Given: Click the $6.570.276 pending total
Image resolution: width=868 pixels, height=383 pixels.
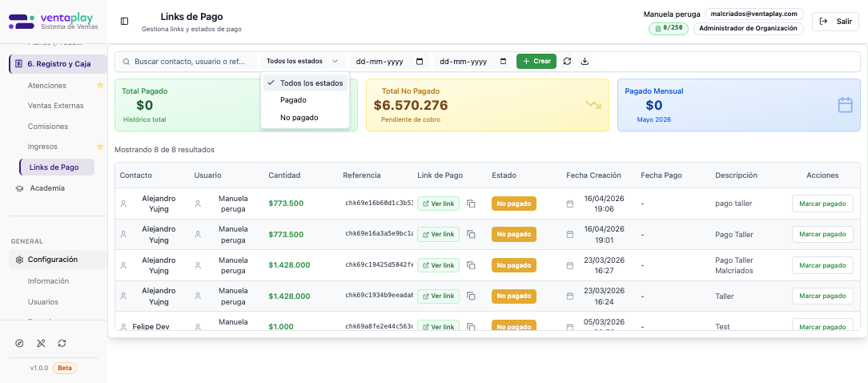Looking at the screenshot, I should [x=411, y=105].
